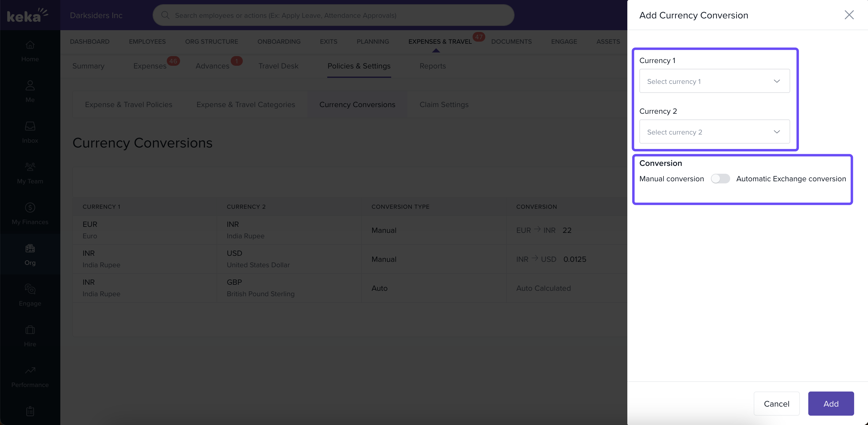Close the Add Currency Conversion panel
Screen dimensions: 868x425
(x=849, y=15)
